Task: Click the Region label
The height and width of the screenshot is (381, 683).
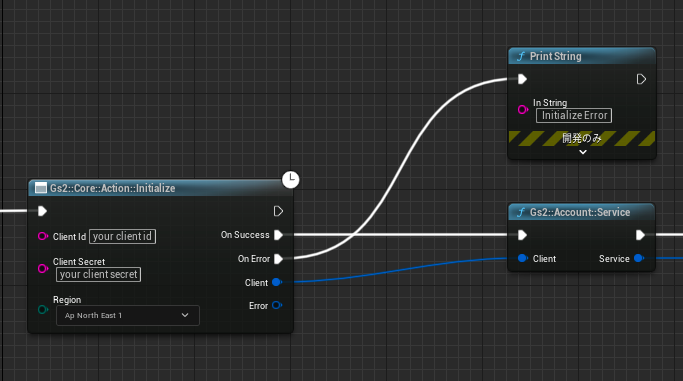Action: point(67,300)
